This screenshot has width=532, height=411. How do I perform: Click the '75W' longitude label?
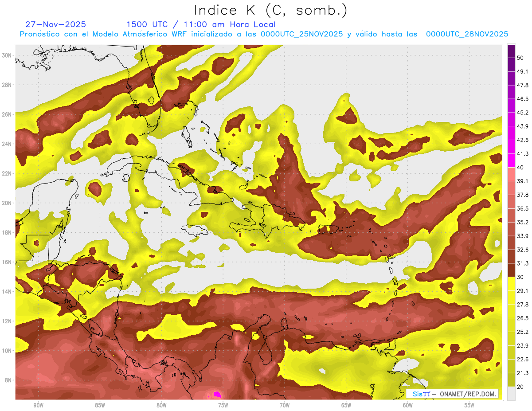coord(223,405)
